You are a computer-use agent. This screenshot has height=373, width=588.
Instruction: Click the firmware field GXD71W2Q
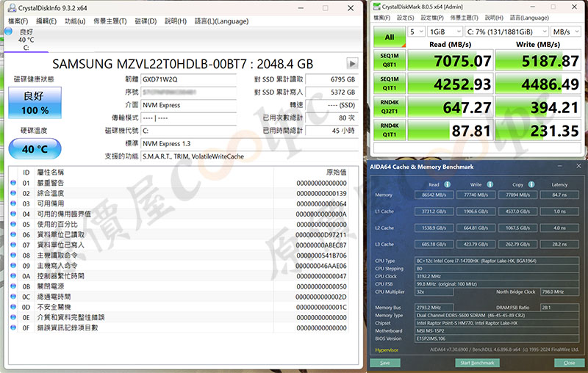pyautogui.click(x=189, y=79)
